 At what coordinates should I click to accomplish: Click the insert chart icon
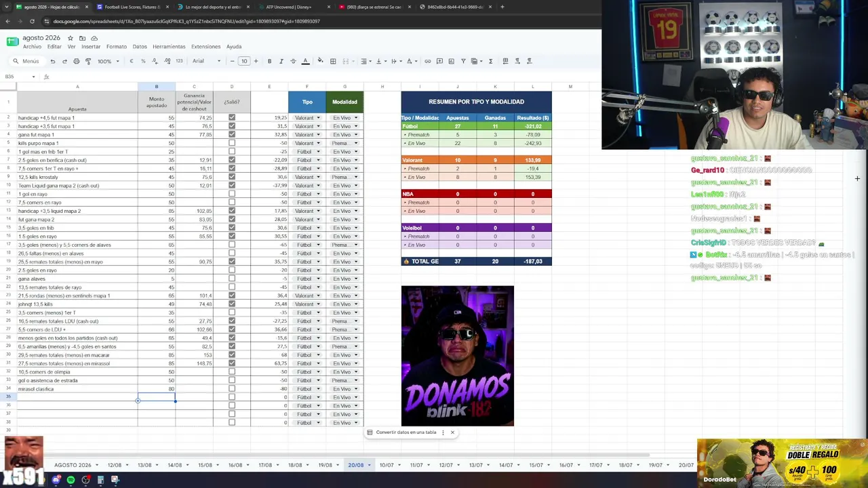[x=451, y=61]
